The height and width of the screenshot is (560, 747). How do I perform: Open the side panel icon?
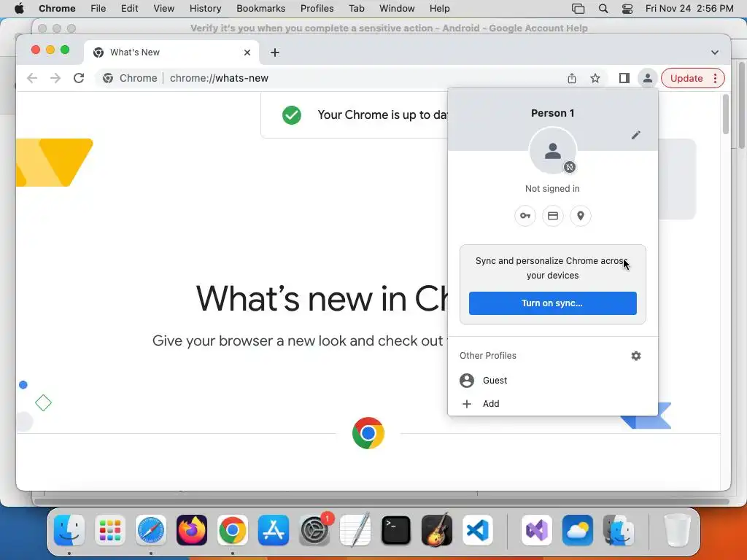click(624, 78)
